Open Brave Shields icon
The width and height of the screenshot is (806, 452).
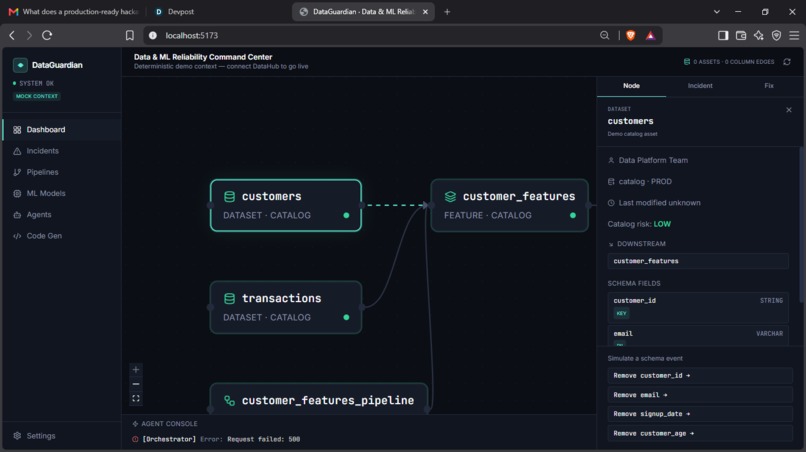point(631,35)
